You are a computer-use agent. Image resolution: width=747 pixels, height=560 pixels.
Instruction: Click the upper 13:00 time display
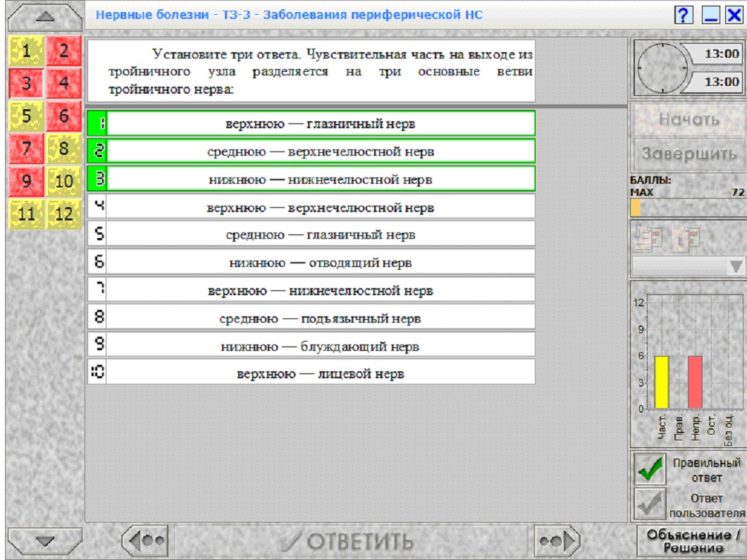(x=716, y=54)
